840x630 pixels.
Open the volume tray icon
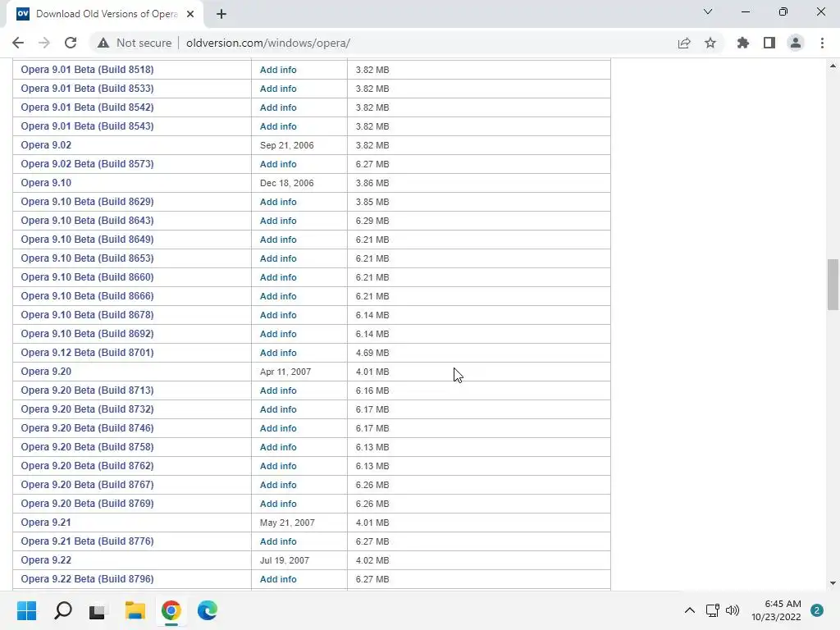[x=733, y=610]
